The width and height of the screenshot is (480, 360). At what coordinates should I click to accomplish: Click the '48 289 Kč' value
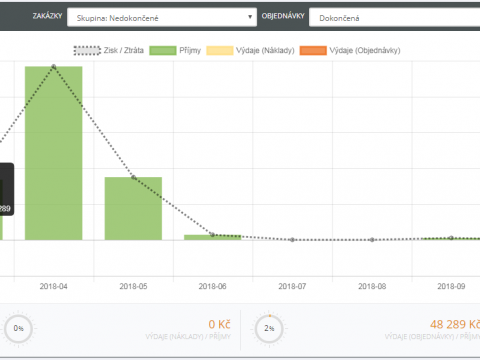(x=455, y=324)
